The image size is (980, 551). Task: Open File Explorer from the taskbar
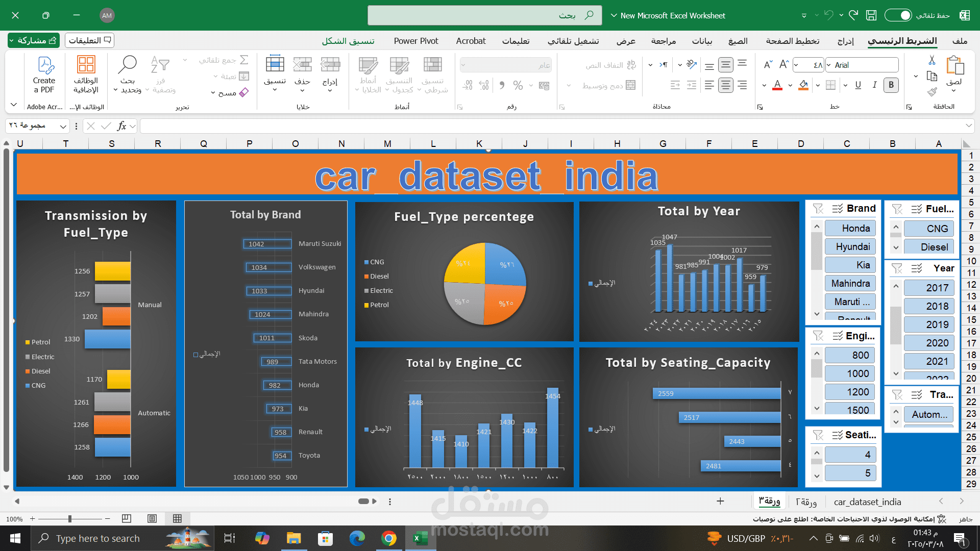click(293, 538)
